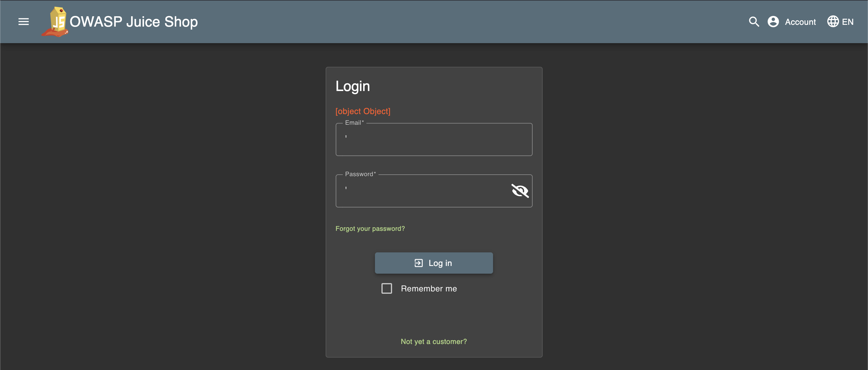The width and height of the screenshot is (868, 370).
Task: Click the [object Object] error message
Action: 363,111
